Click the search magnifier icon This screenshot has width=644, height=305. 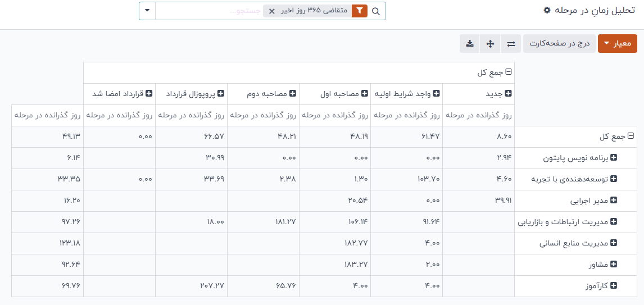click(376, 11)
